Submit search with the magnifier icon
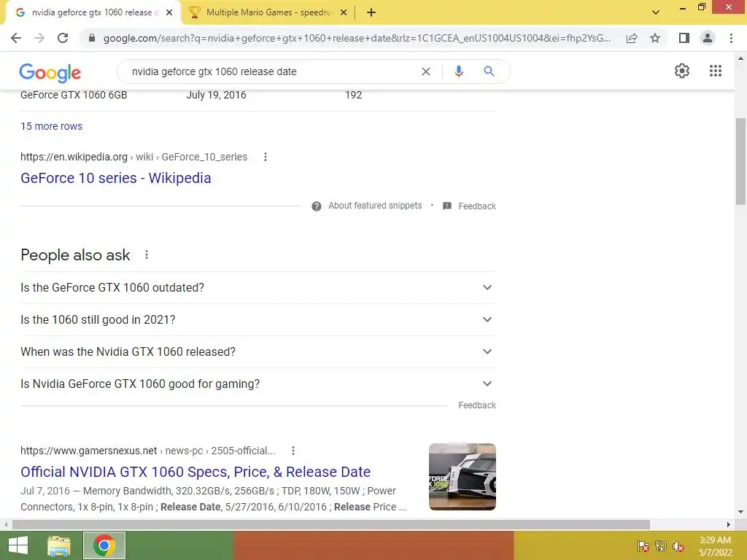The height and width of the screenshot is (560, 747). pos(489,71)
